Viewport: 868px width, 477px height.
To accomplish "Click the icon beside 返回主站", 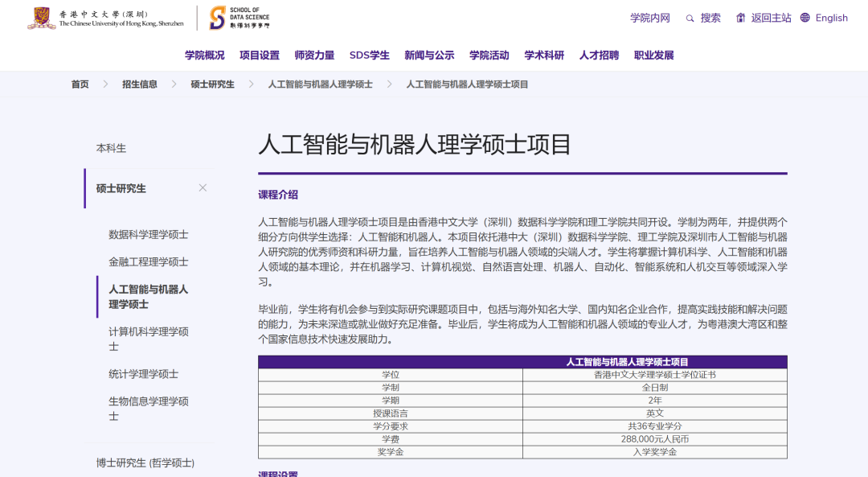I will (x=740, y=17).
